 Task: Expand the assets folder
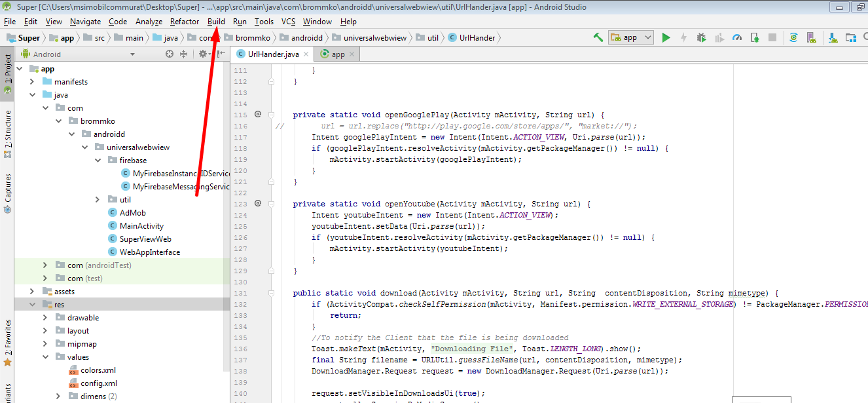coord(32,292)
